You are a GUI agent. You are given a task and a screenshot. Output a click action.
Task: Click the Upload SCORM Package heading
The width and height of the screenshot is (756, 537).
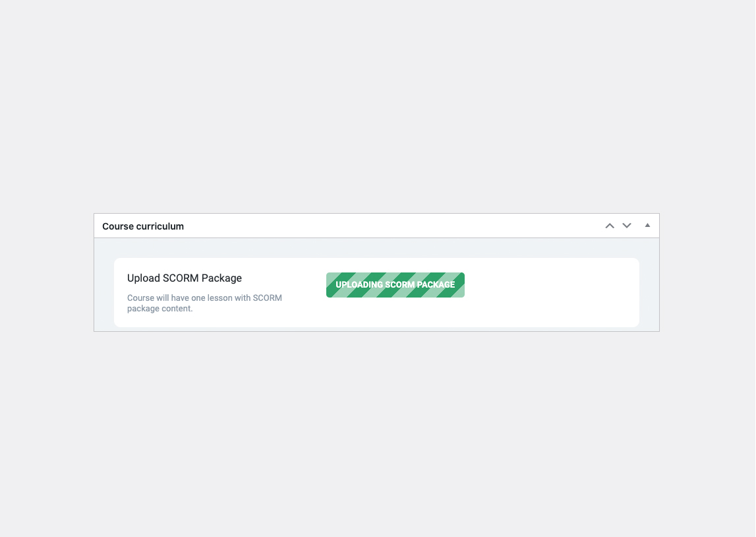(x=185, y=278)
